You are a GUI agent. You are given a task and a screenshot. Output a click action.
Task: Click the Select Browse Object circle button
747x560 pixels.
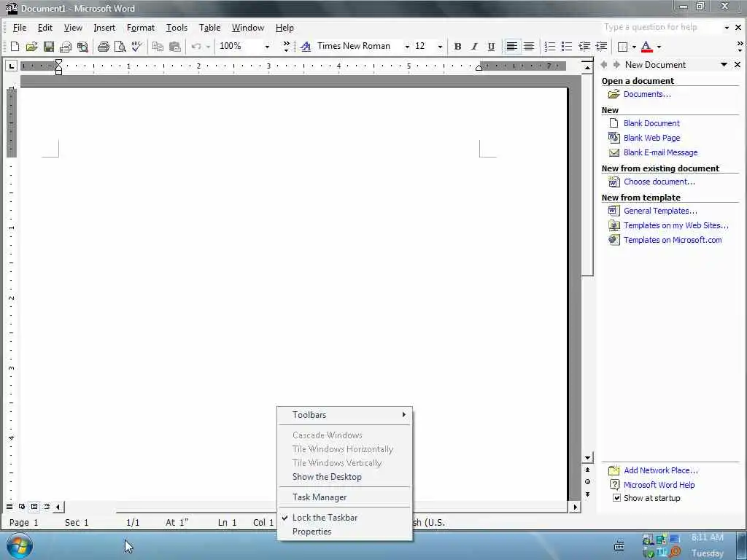587,481
